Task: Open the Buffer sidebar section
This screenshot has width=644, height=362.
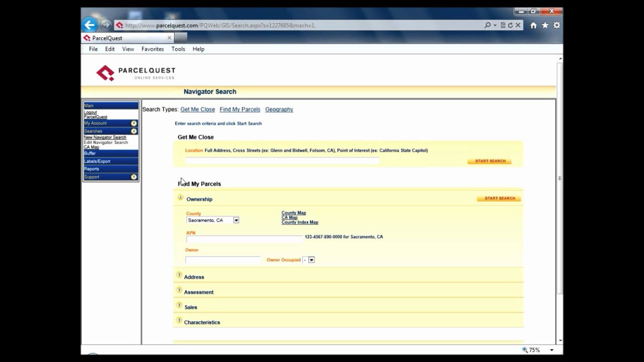Action: (x=111, y=153)
